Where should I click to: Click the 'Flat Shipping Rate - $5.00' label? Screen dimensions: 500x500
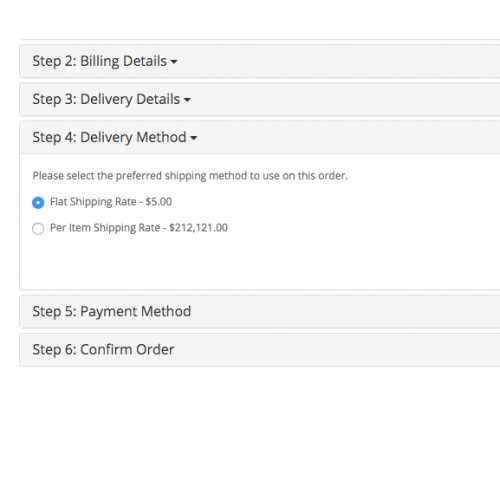pyautogui.click(x=111, y=202)
